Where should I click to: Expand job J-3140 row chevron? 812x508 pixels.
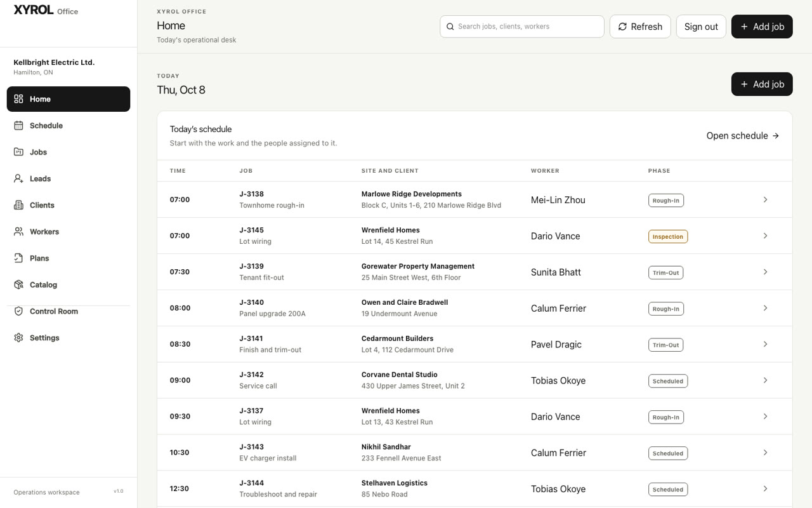click(x=765, y=308)
